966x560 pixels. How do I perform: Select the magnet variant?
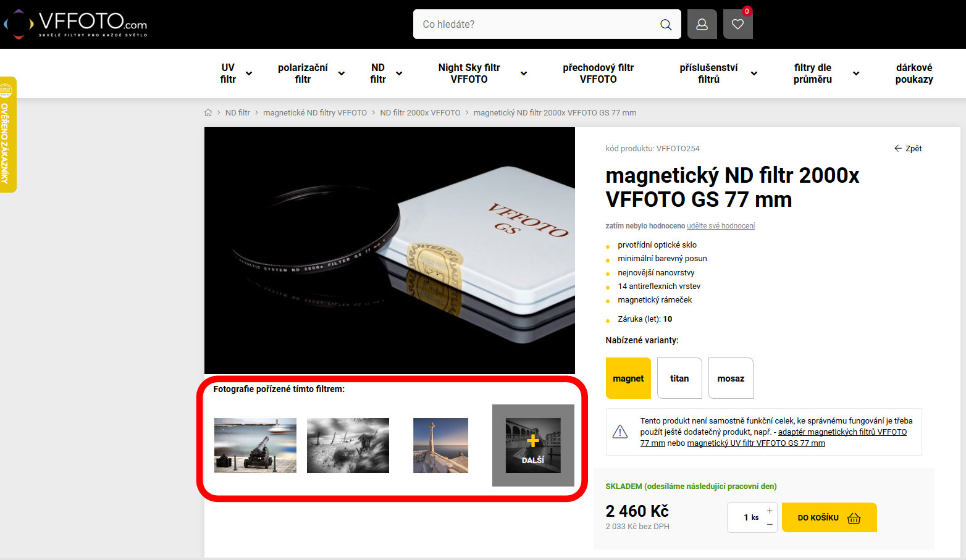628,378
